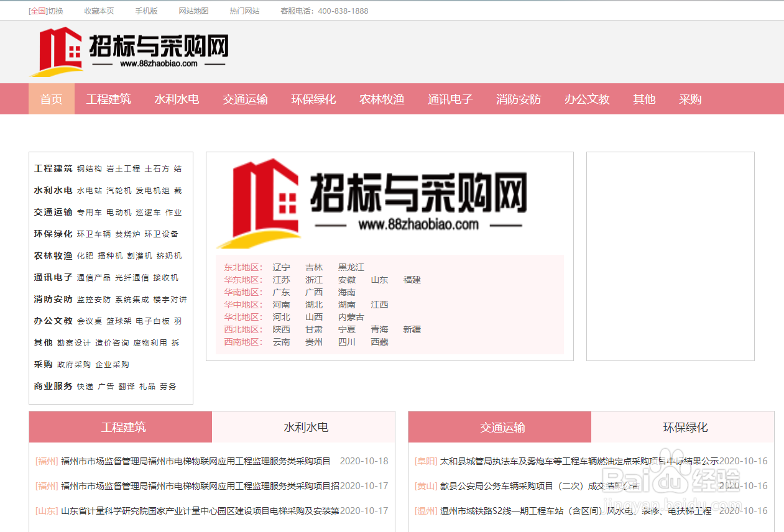The image size is (784, 532).
Task: Click 企业采购 sidebar link
Action: tap(112, 365)
